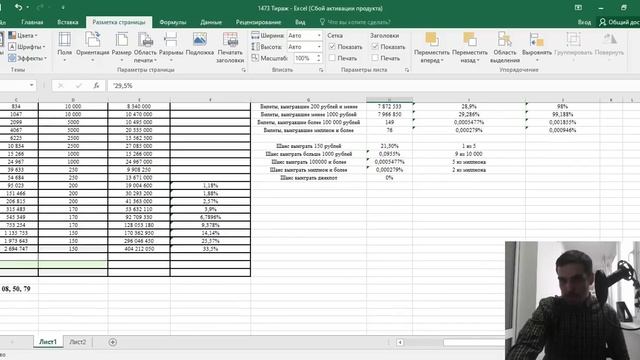Switch to sheet Лист2

(x=78, y=342)
